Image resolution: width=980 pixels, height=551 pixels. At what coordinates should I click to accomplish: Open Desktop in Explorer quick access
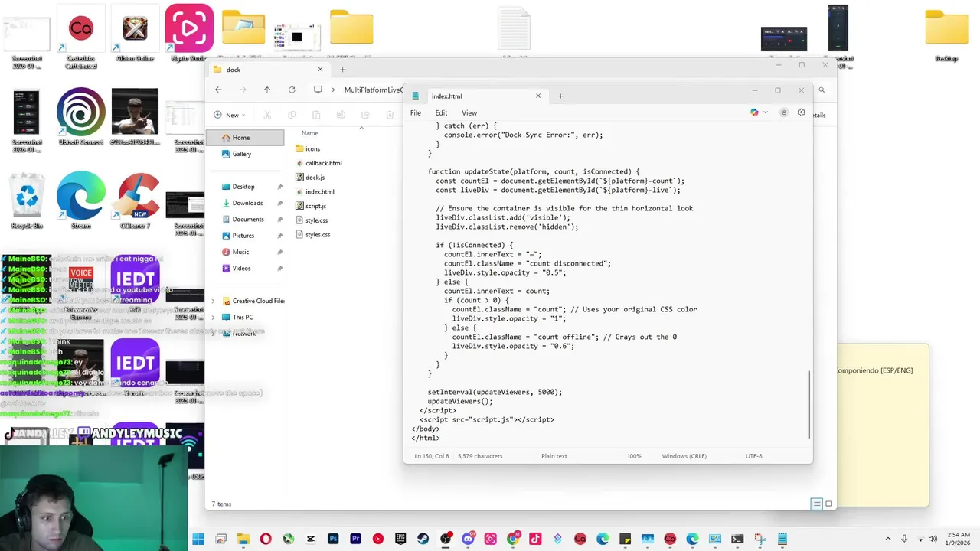(245, 187)
